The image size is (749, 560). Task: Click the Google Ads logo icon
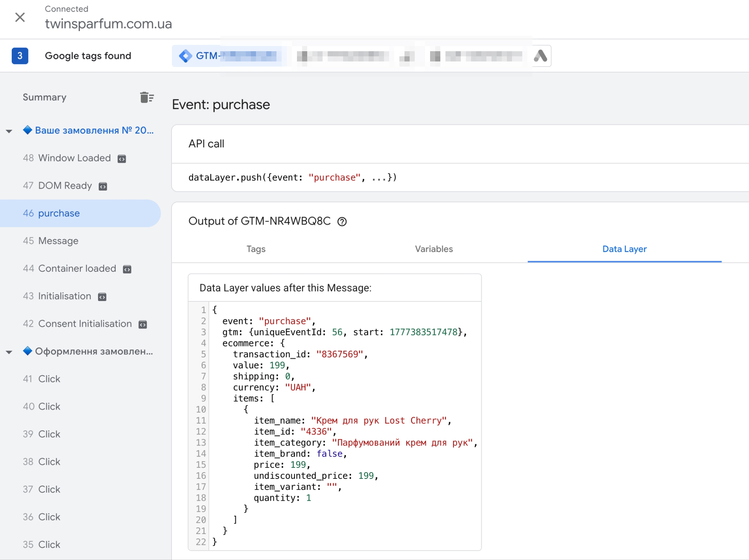tap(541, 56)
